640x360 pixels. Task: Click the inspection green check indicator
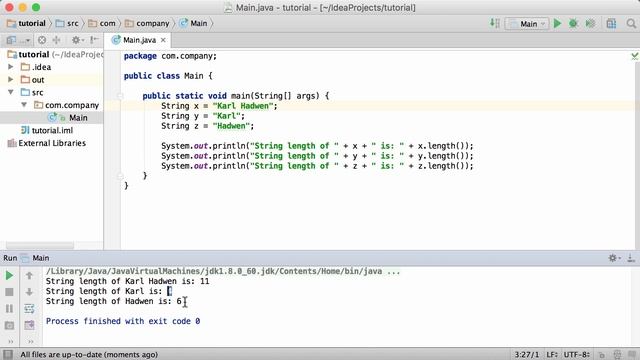coord(634,56)
